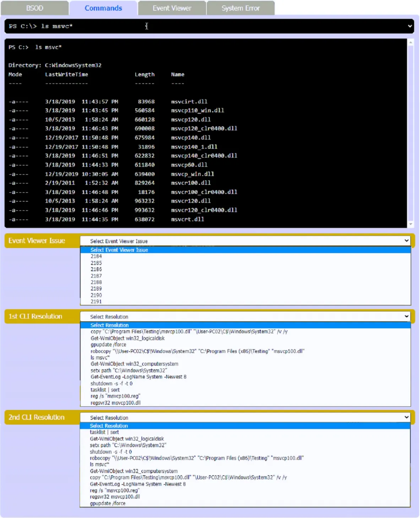Select regsvr32 msvcp100.dll in 1st CLI Resolution list
Viewport: 420px width, 518px height.
(x=245, y=403)
